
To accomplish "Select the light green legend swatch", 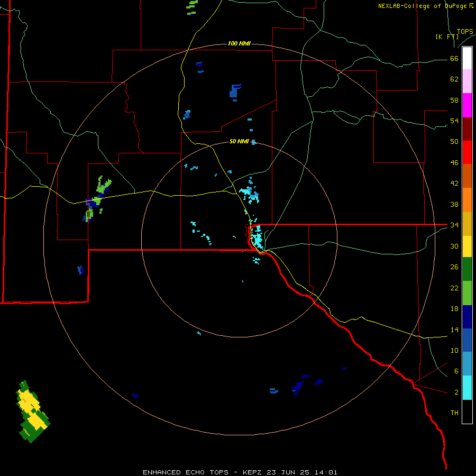I will coord(467,293).
